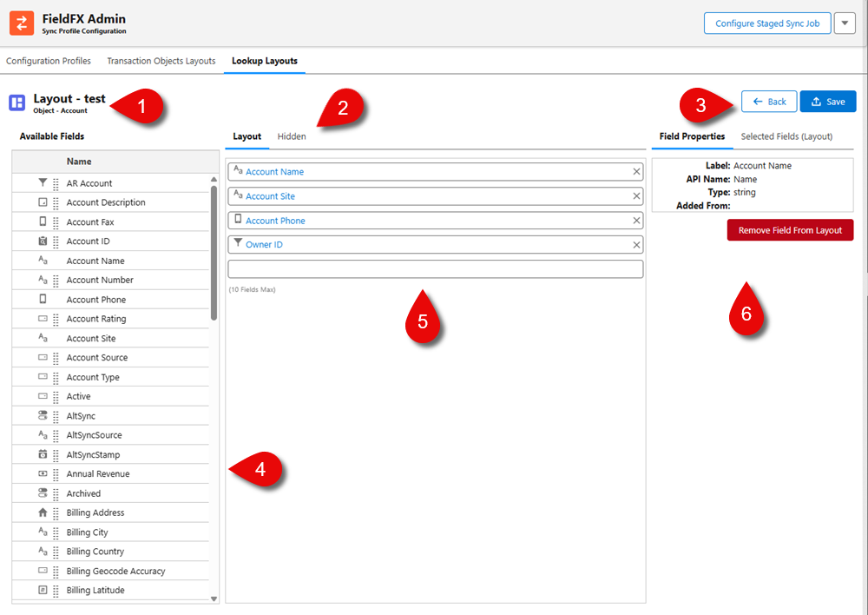Switch to the Hidden tab
The image size is (868, 615).
(292, 136)
